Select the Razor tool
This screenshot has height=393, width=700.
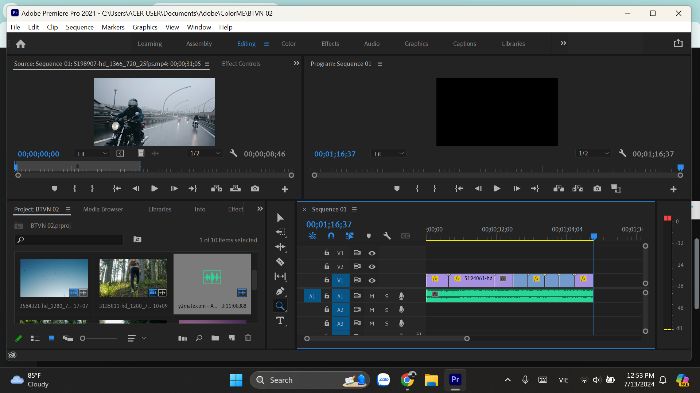pos(280,262)
